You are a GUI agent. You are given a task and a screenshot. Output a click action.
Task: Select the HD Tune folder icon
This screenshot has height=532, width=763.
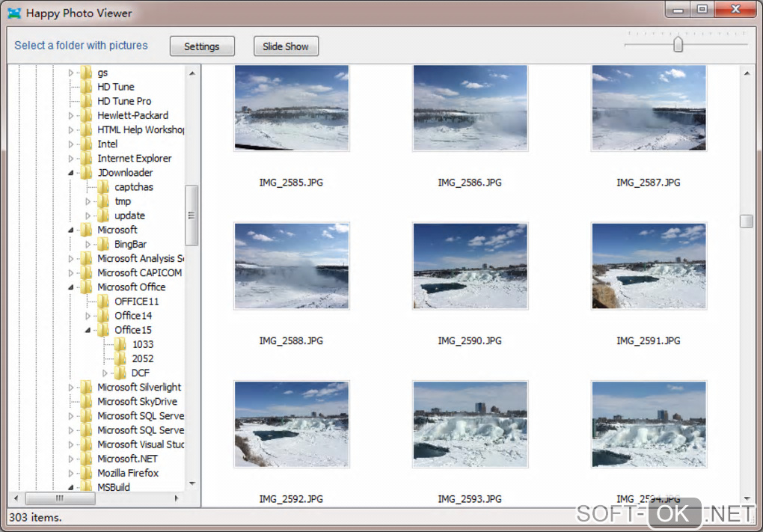point(87,87)
